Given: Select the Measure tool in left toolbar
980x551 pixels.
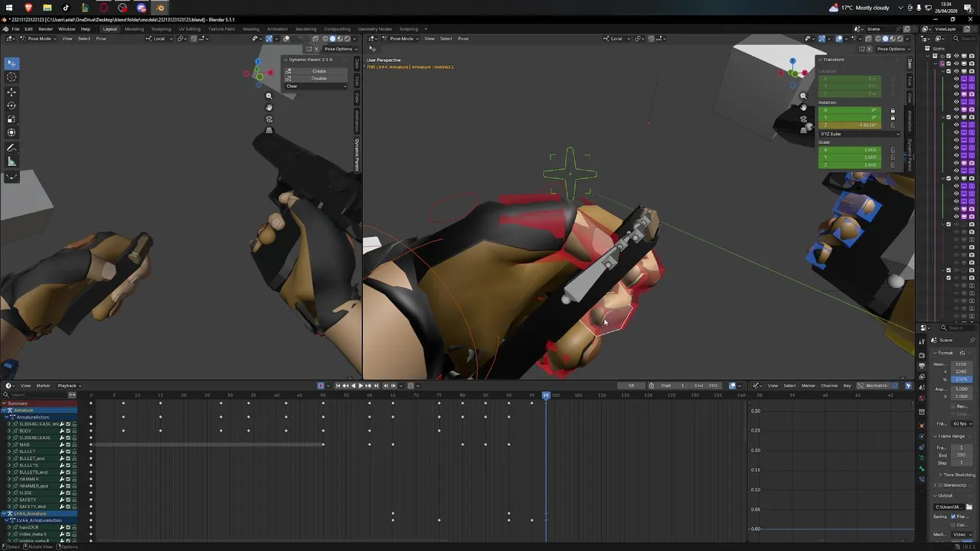Looking at the screenshot, I should [x=11, y=161].
